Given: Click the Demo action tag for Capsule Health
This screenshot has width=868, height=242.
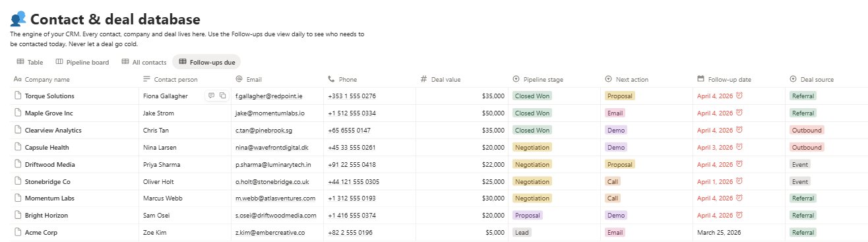Looking at the screenshot, I should [x=615, y=147].
